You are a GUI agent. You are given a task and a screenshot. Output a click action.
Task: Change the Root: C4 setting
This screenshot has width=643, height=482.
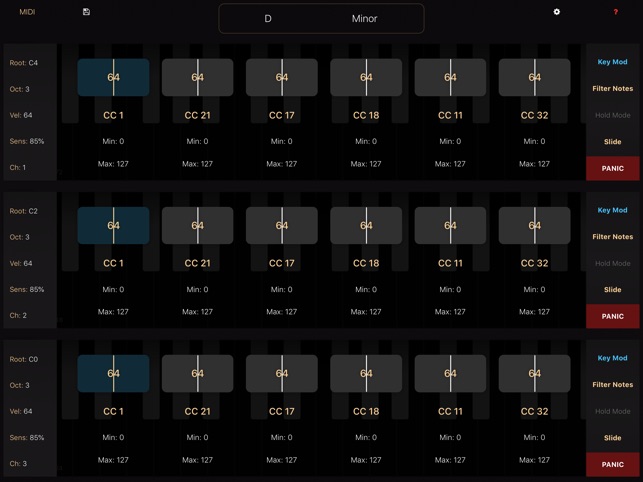click(x=24, y=63)
